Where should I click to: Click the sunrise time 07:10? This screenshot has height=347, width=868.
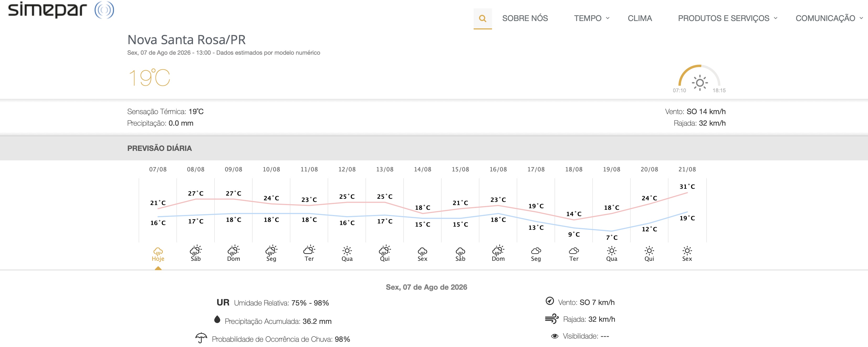click(x=679, y=90)
